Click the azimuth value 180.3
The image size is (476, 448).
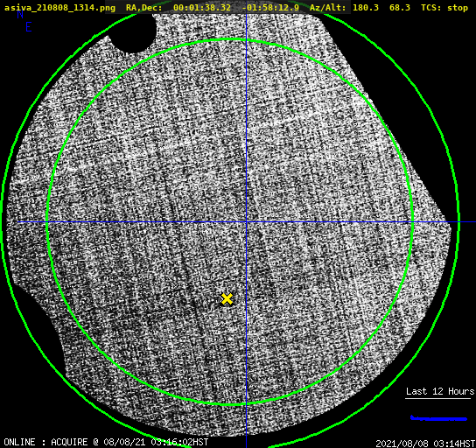click(366, 8)
